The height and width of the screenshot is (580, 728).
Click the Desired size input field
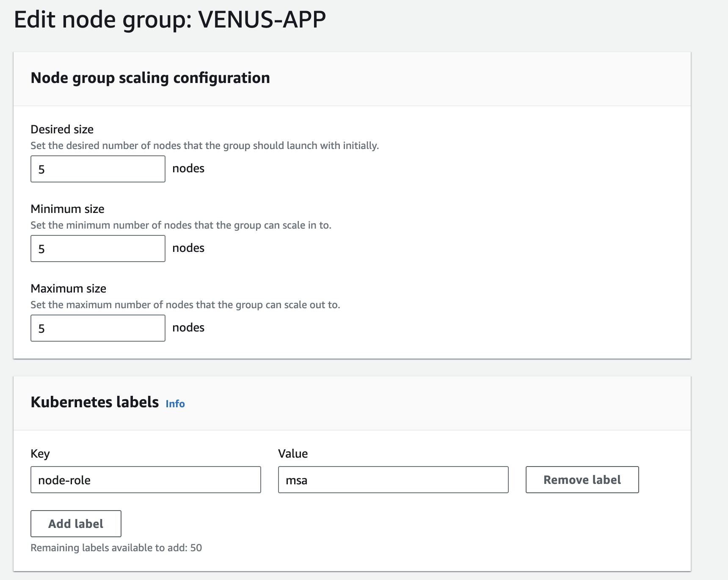tap(98, 169)
